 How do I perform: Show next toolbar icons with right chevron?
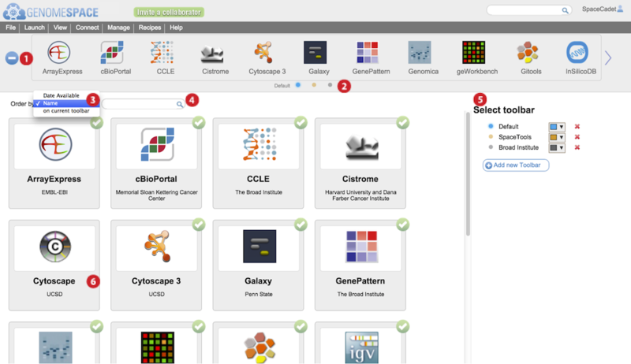(608, 58)
